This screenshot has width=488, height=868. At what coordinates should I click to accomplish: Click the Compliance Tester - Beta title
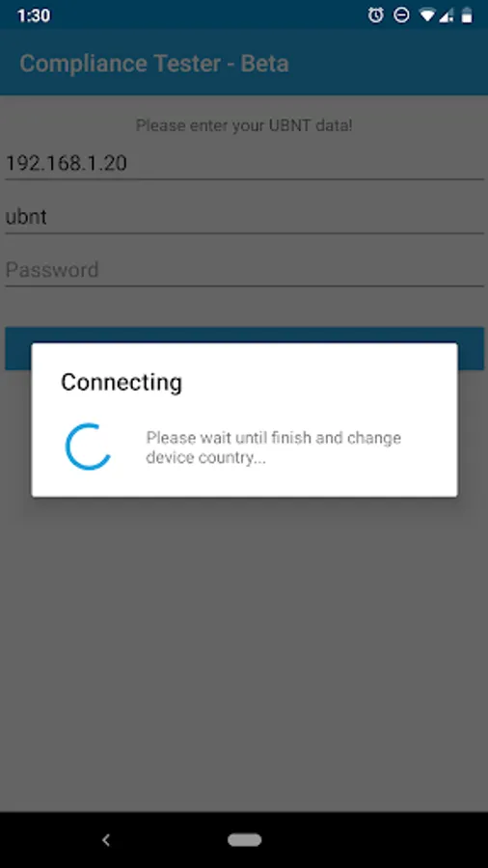(x=154, y=64)
